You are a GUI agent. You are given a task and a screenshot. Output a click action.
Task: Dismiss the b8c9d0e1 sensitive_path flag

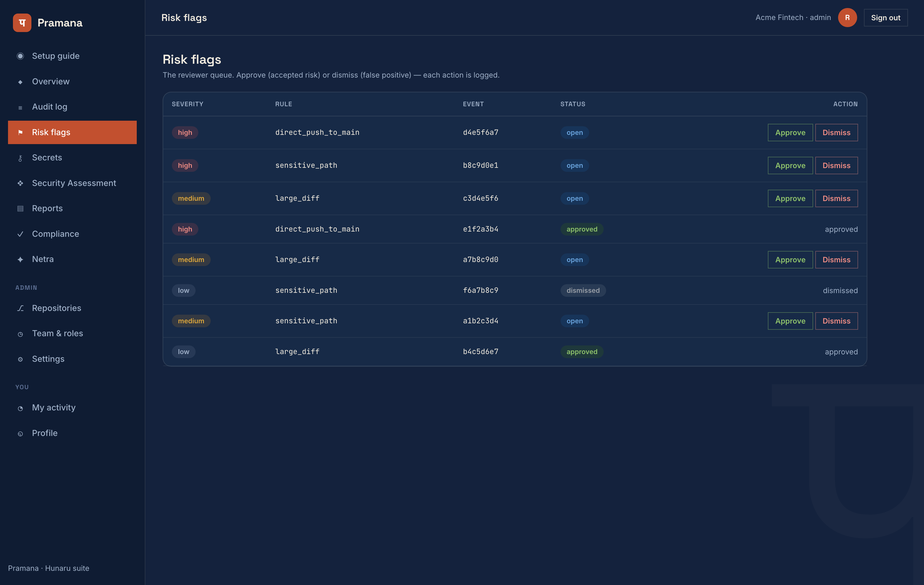point(836,165)
